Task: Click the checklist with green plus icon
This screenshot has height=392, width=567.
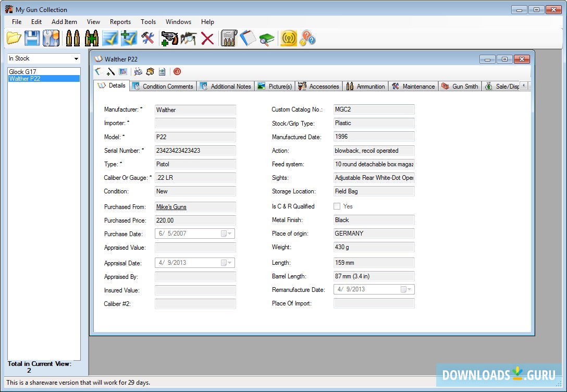Action: coord(129,38)
